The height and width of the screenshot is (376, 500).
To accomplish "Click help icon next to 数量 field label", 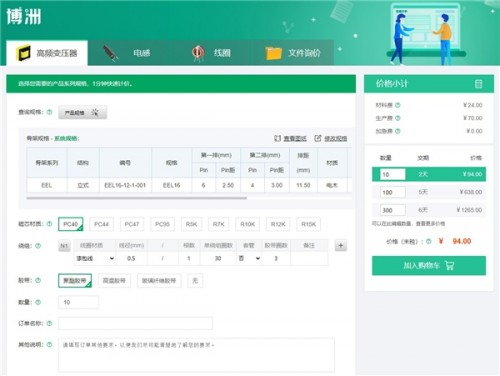I will pyautogui.click(x=38, y=302).
